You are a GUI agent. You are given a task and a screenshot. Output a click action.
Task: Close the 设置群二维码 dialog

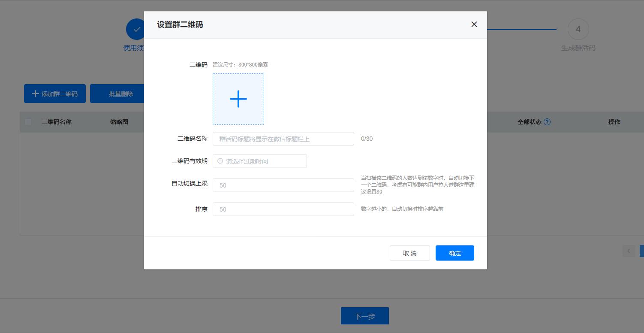pos(474,24)
